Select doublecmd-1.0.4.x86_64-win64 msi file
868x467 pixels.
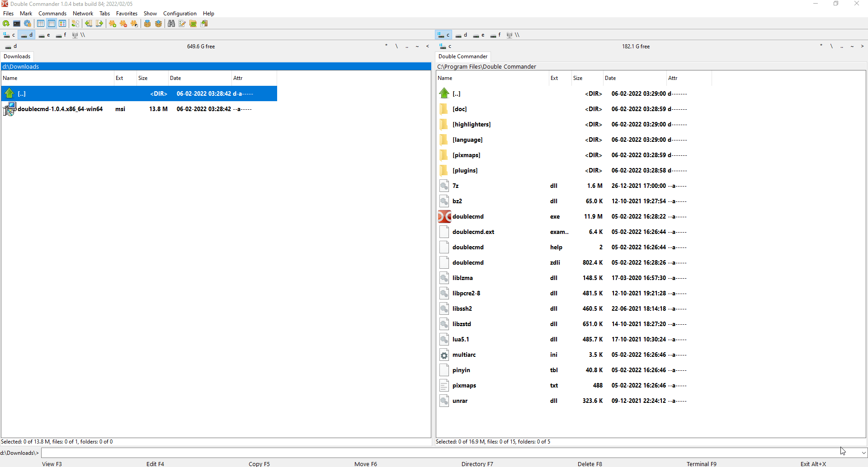click(139, 109)
